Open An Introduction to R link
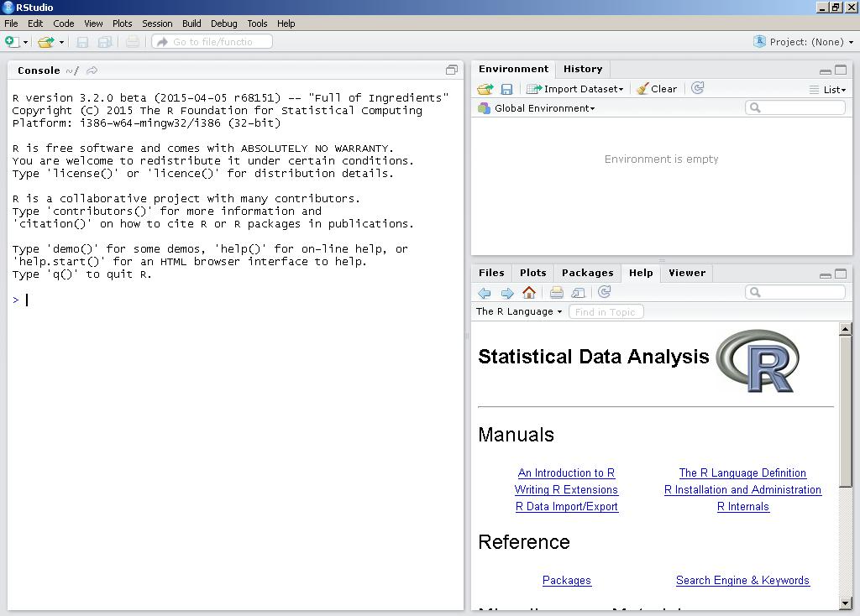This screenshot has height=616, width=860. coord(567,473)
